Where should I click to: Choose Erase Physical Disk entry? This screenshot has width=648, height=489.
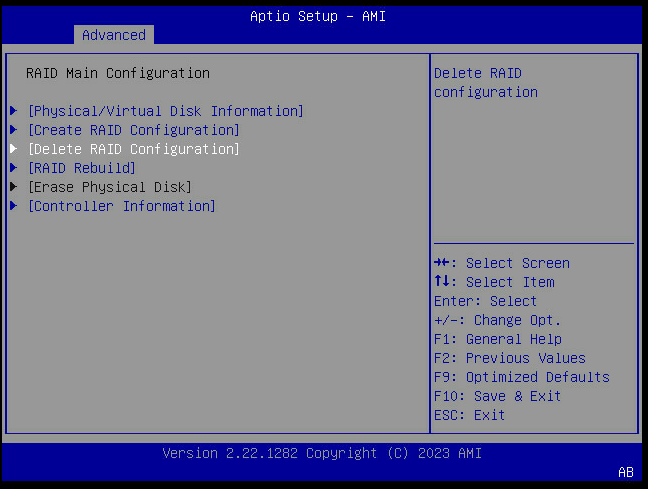[110, 187]
